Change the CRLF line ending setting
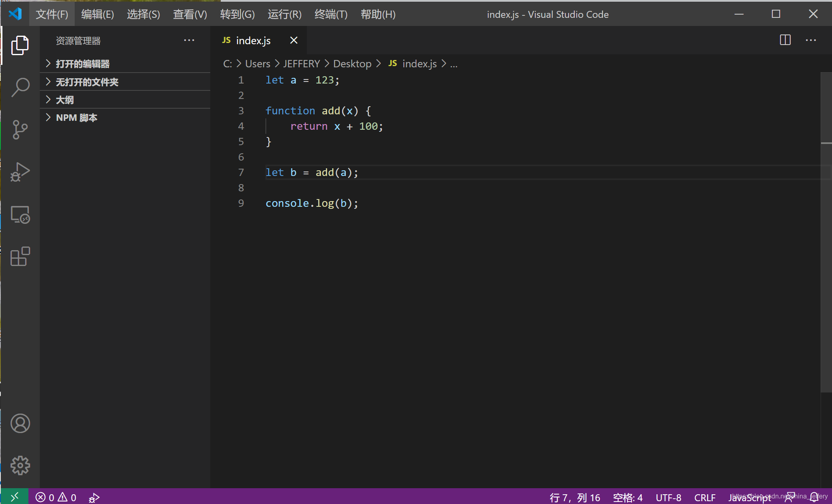The height and width of the screenshot is (504, 832). click(x=705, y=498)
